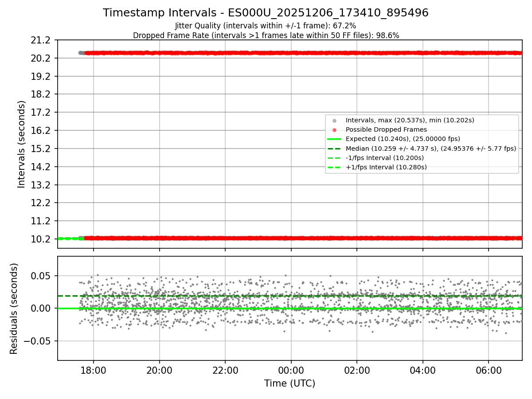
Task: Click legend entry 'Possible Dropped Frames'
Action: (x=386, y=129)
